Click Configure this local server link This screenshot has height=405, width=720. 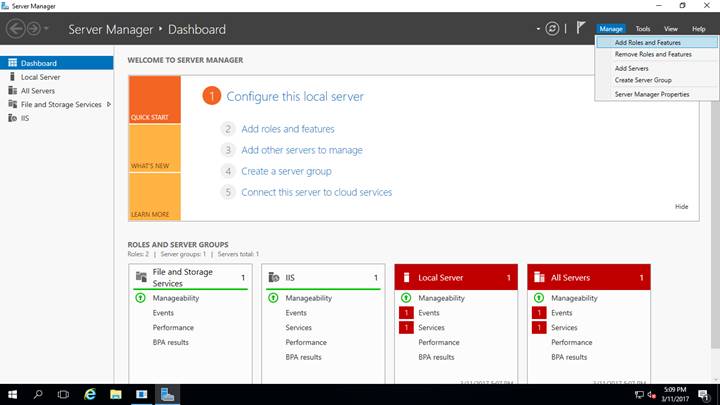(x=295, y=96)
